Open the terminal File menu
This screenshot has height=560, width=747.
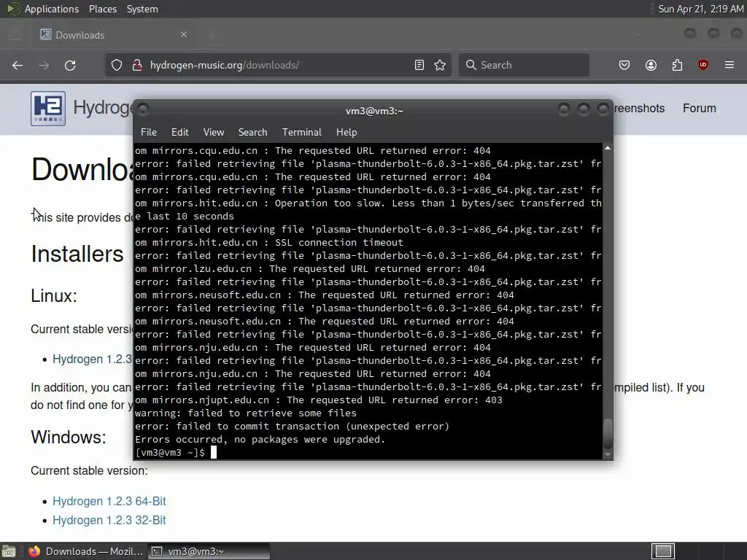pos(149,133)
